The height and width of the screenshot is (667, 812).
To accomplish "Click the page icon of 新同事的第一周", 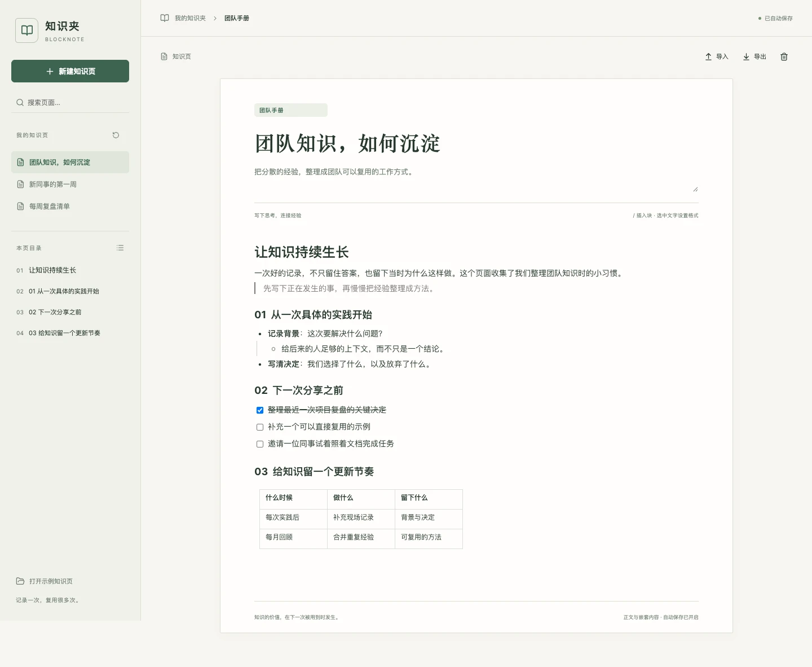I will pos(20,185).
